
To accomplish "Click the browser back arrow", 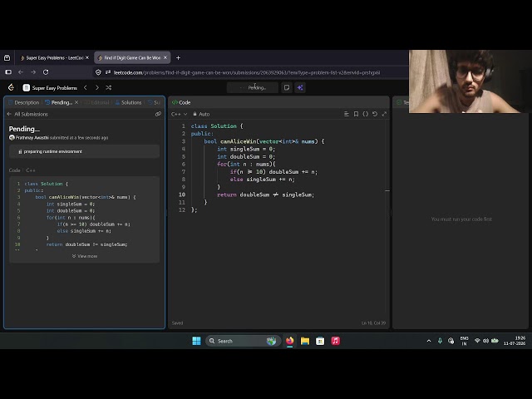I will pos(21,72).
